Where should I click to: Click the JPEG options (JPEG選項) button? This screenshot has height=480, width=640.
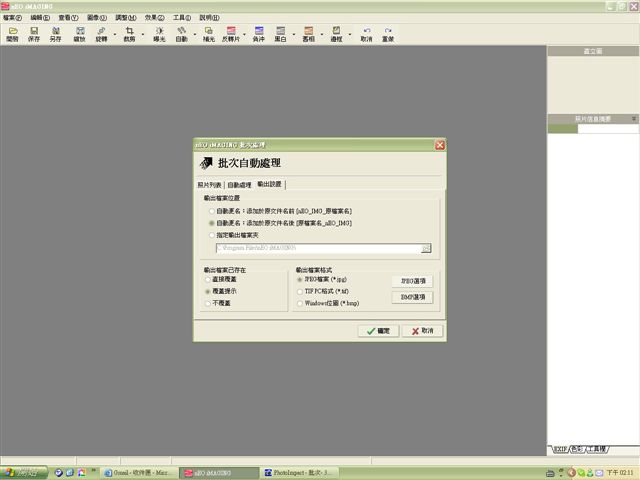coord(413,281)
